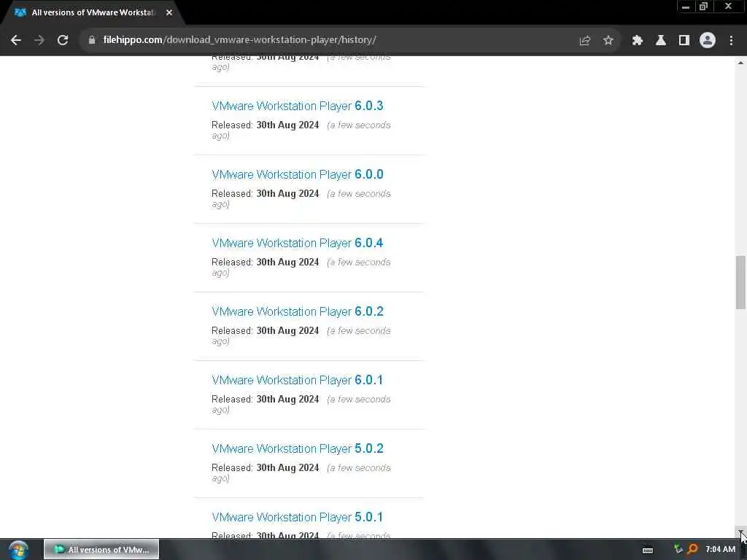Click release date under Player 5.0.2
Viewport: 747px width, 560px height.
(x=287, y=468)
